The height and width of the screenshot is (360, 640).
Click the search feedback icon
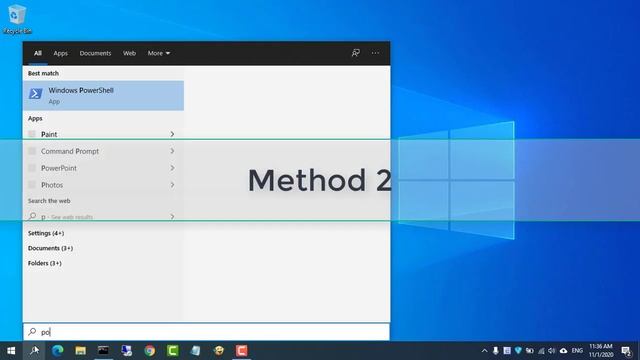tap(356, 53)
